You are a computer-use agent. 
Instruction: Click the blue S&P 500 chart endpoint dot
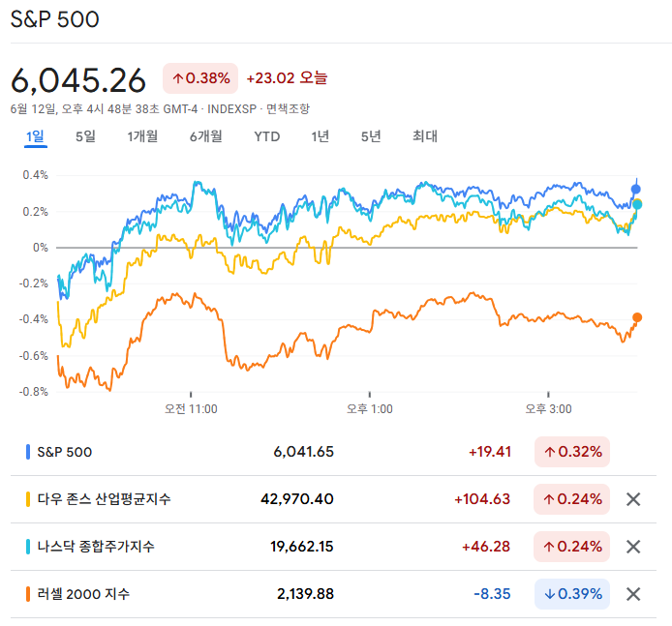pos(636,189)
